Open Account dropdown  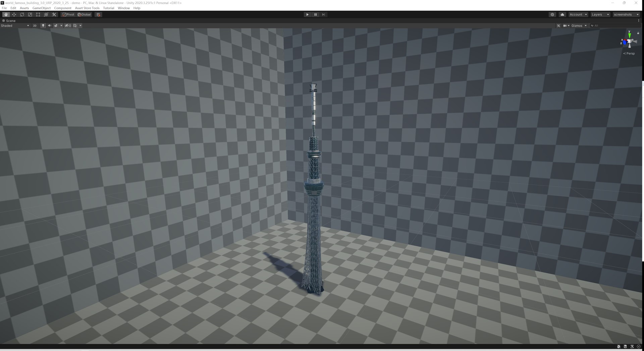(578, 14)
